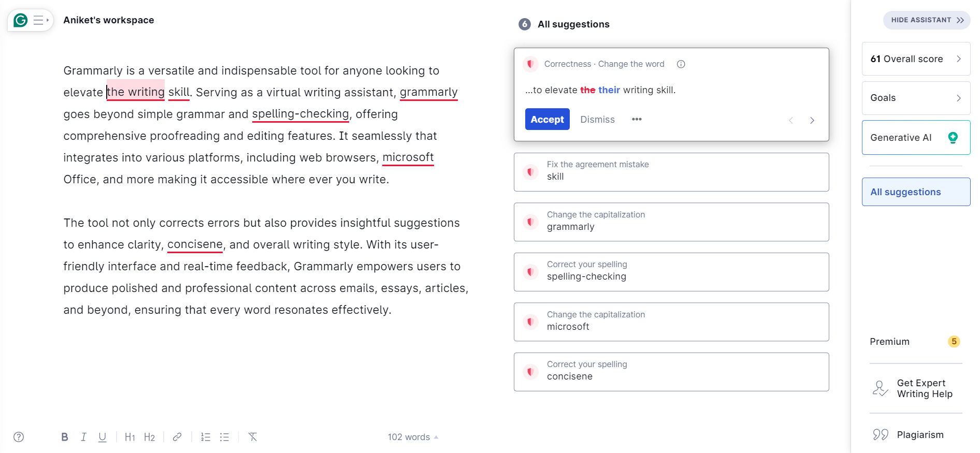980x453 pixels.
Task: Insert a hyperlink using the link icon
Action: [x=177, y=436]
